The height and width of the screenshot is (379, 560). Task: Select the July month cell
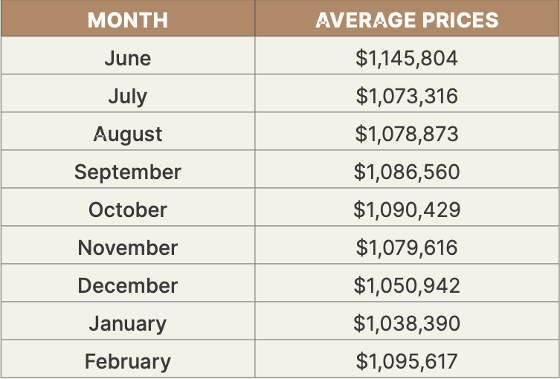point(128,96)
